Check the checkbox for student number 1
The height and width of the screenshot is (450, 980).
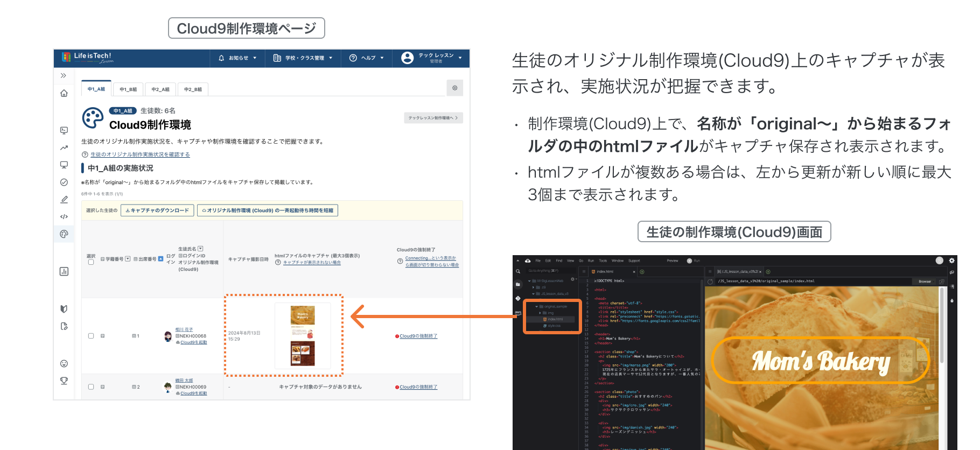[91, 336]
